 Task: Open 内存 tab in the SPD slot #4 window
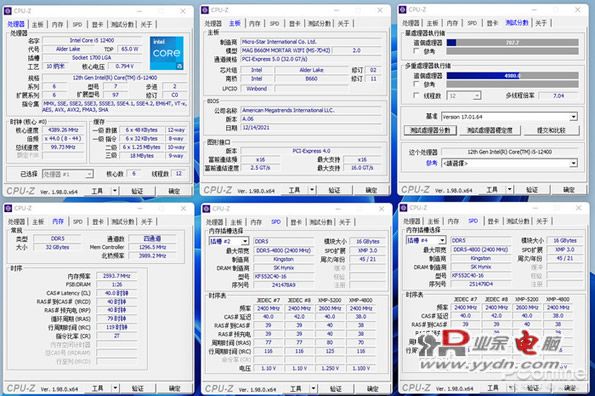[453, 221]
